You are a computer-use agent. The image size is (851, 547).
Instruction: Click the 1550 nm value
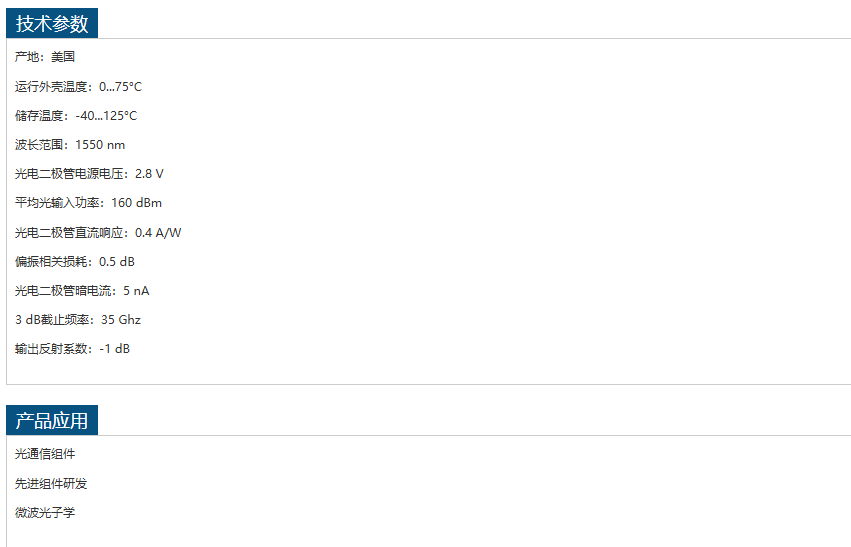[100, 145]
